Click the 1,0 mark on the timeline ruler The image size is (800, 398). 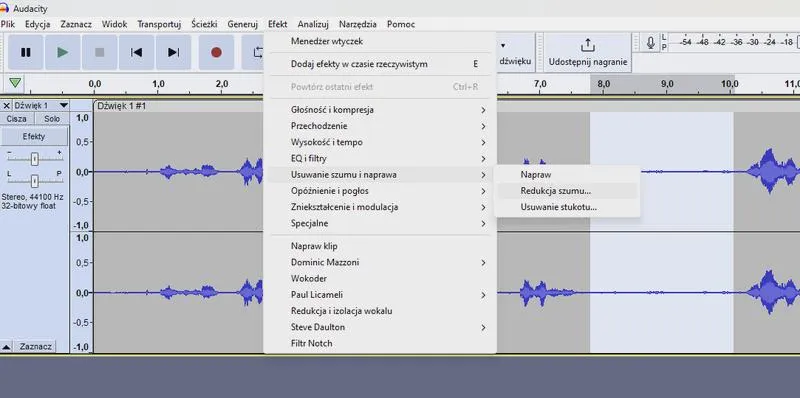pos(158,84)
